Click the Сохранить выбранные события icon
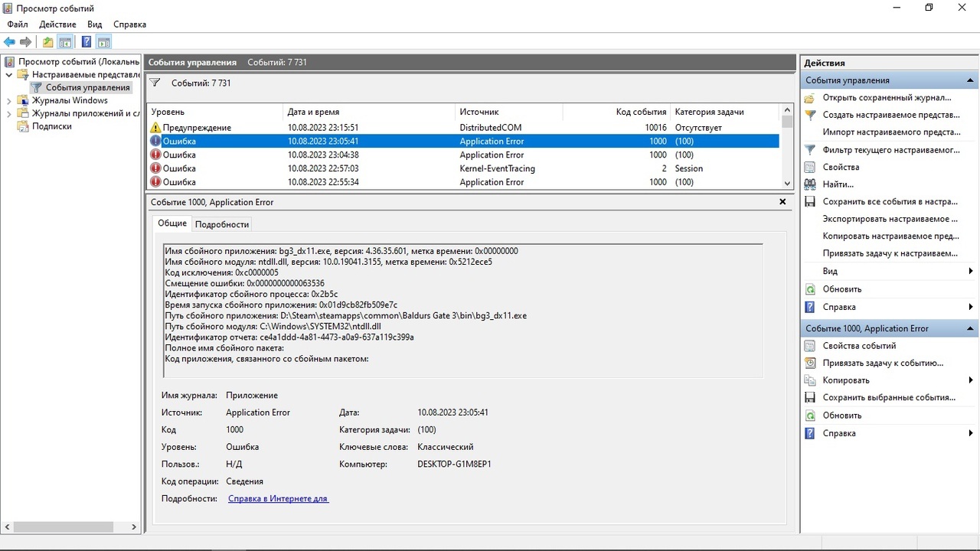Viewport: 980px width, 551px height. (x=810, y=398)
